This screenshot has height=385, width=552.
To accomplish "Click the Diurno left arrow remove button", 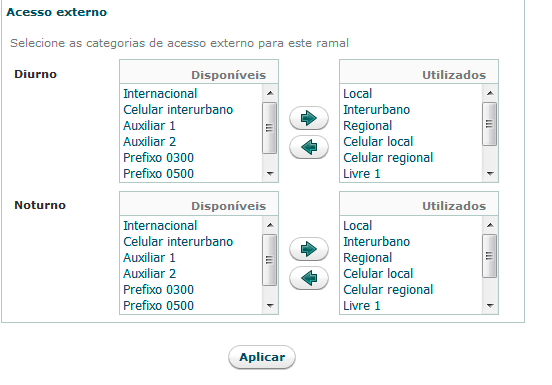I will click(309, 147).
